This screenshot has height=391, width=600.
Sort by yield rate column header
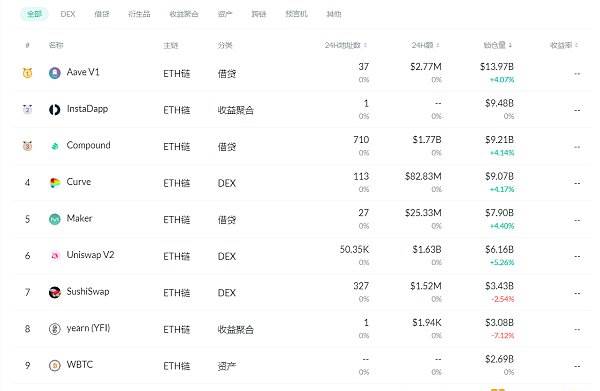coord(564,45)
